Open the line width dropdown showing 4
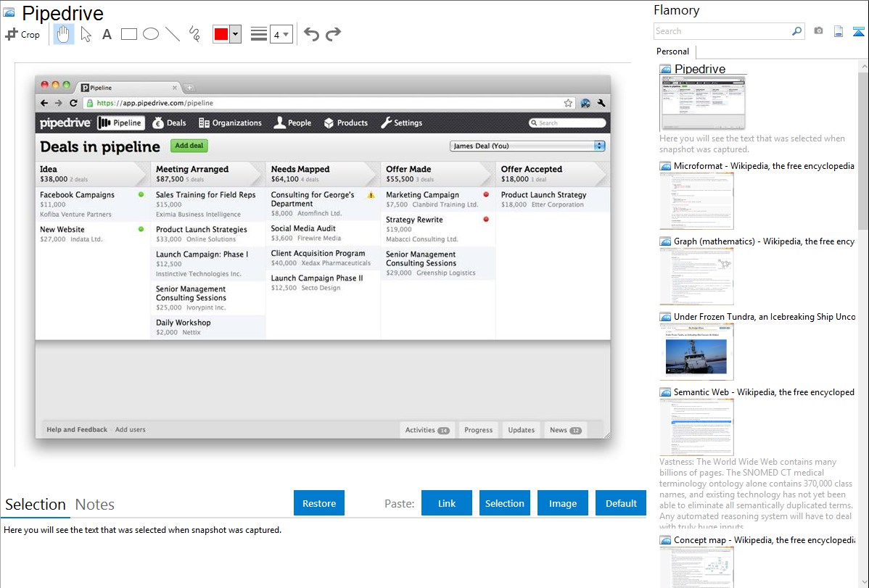 281,35
